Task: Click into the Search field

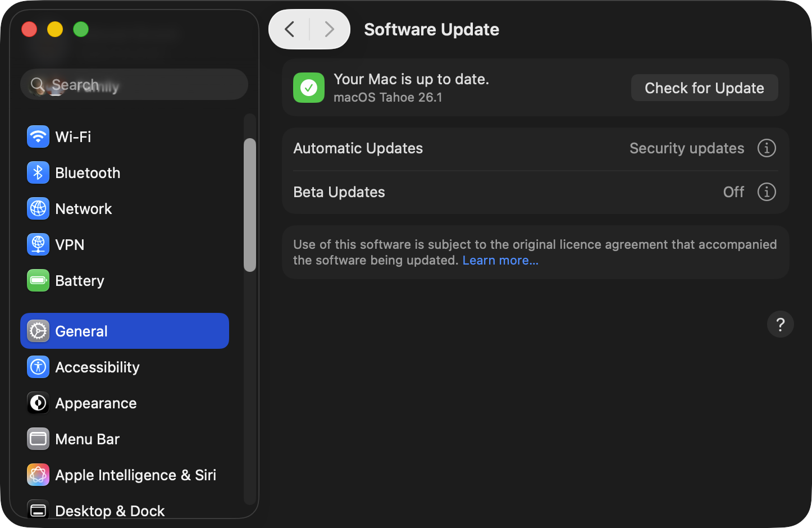Action: tap(134, 84)
